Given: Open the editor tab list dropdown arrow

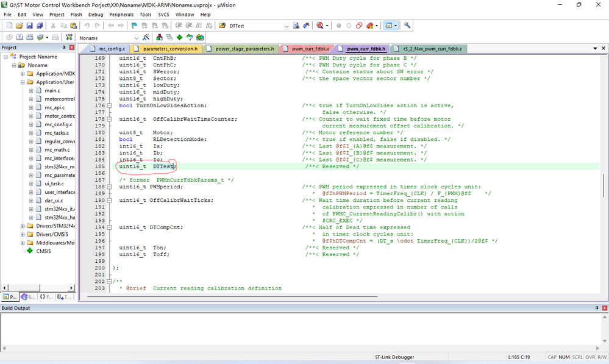Looking at the screenshot, I should pos(595,49).
